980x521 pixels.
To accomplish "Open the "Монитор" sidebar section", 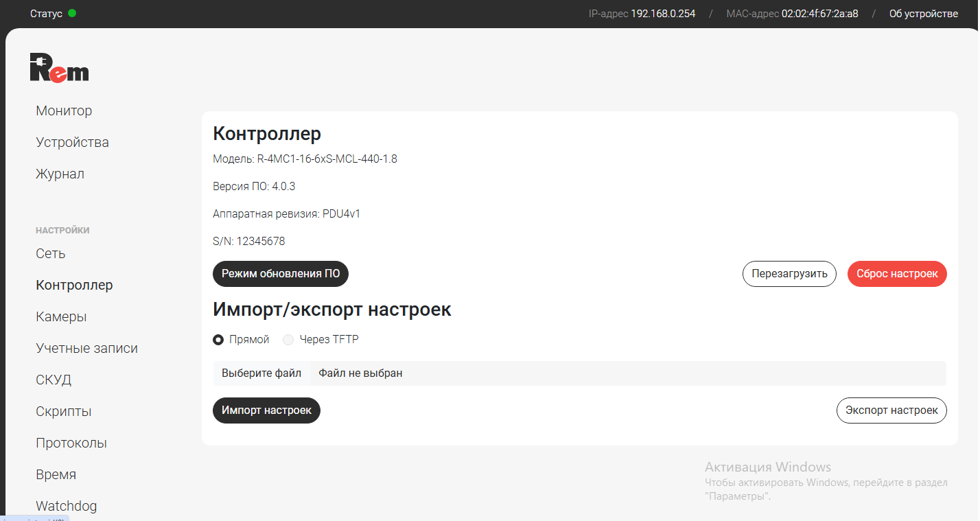I will click(64, 111).
